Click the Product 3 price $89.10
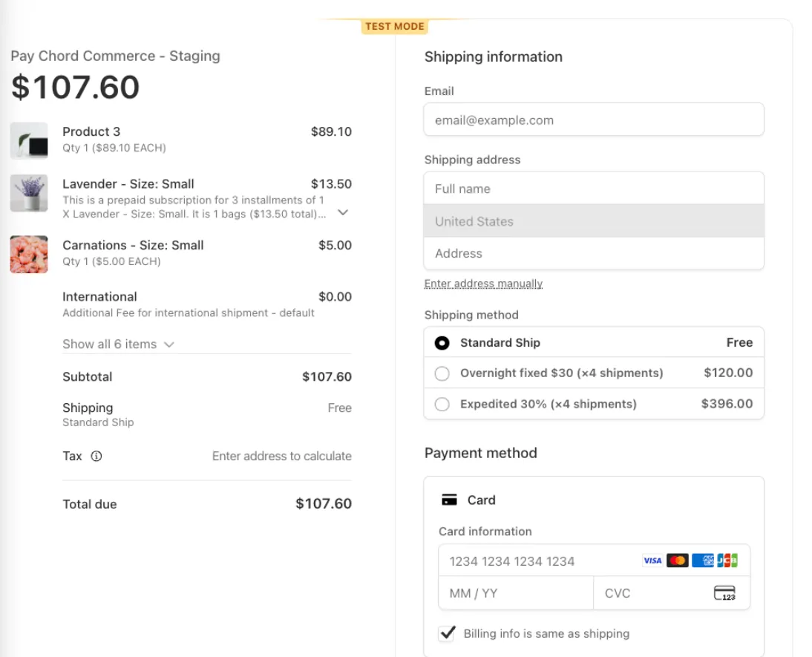The image size is (812, 657). tap(332, 131)
